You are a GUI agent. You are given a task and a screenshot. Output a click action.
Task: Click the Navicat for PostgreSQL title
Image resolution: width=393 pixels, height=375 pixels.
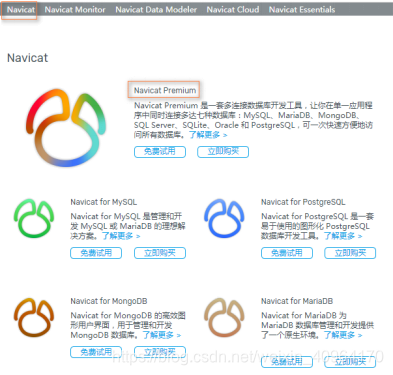point(303,202)
